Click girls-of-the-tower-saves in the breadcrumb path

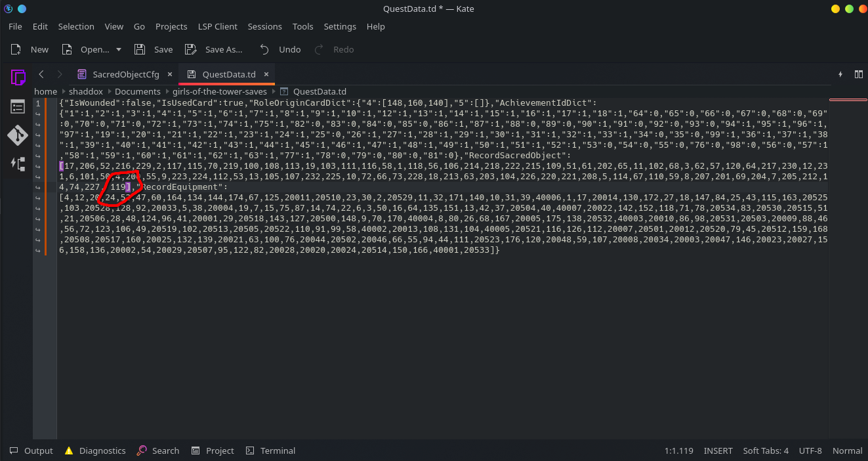(220, 91)
